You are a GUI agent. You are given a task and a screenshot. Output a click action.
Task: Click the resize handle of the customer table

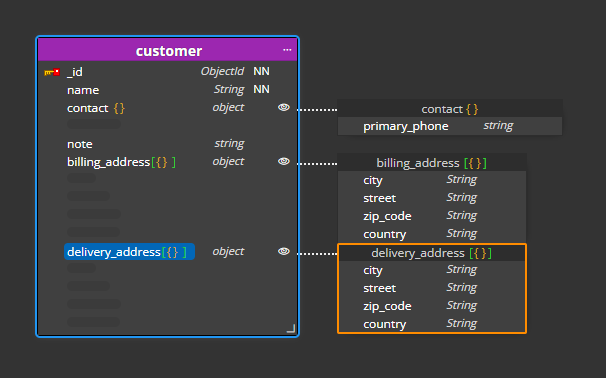(291, 329)
